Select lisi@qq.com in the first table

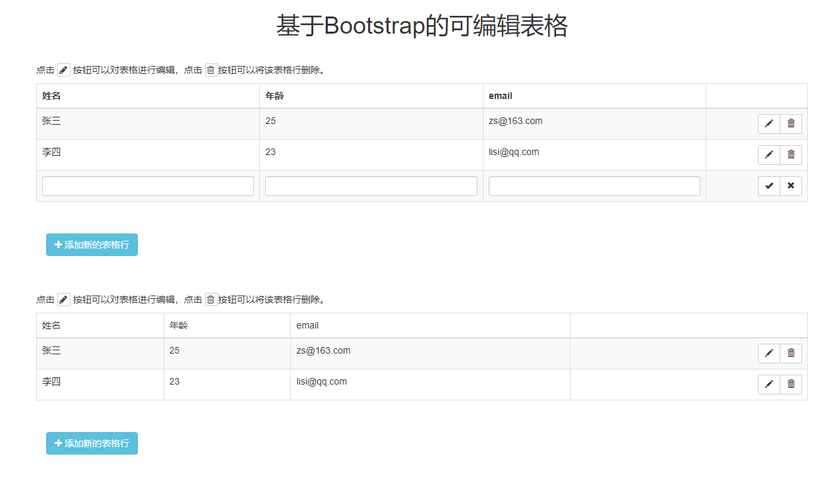click(514, 152)
